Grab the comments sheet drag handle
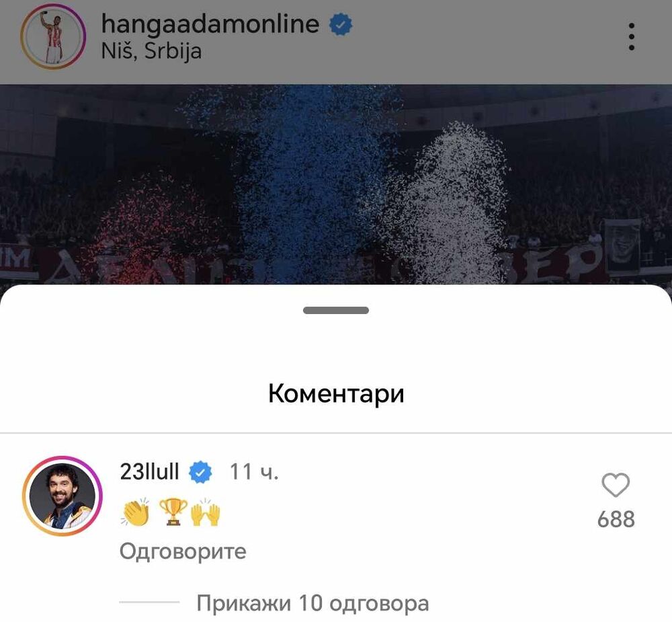The width and height of the screenshot is (672, 622). click(x=336, y=310)
